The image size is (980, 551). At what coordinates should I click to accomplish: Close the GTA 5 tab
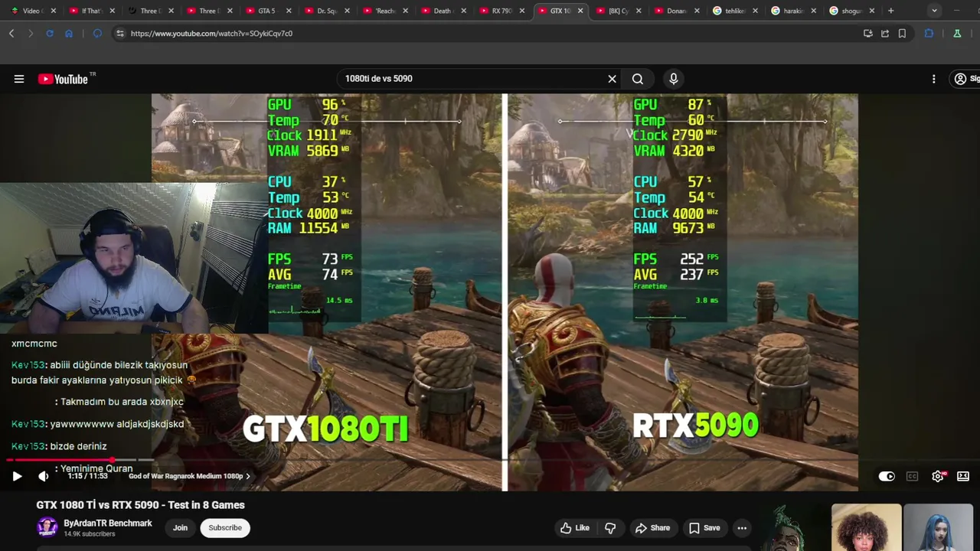tap(287, 11)
